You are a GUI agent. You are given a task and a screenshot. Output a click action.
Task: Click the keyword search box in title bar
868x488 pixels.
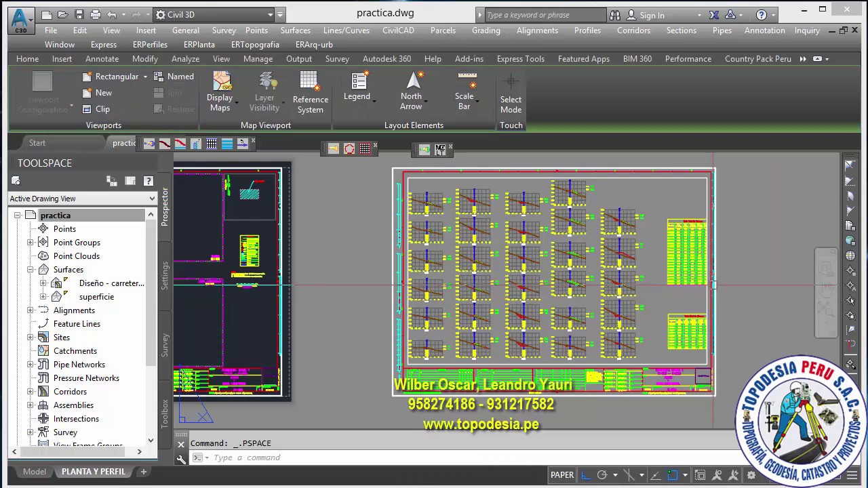pos(545,15)
